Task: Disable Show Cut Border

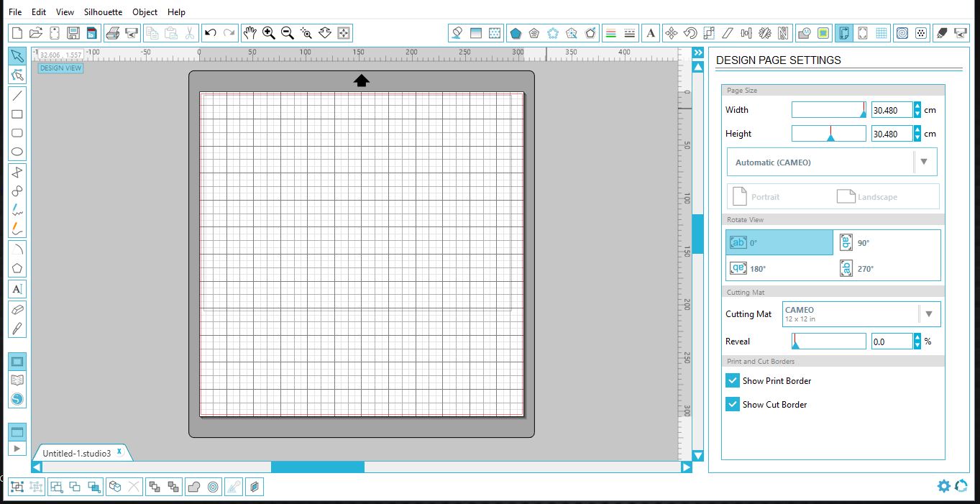Action: 732,404
